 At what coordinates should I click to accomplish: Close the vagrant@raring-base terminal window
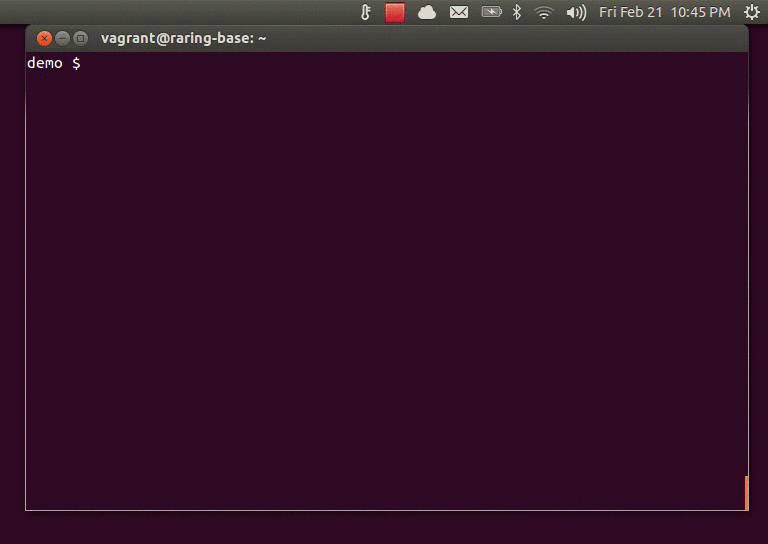tap(45, 38)
